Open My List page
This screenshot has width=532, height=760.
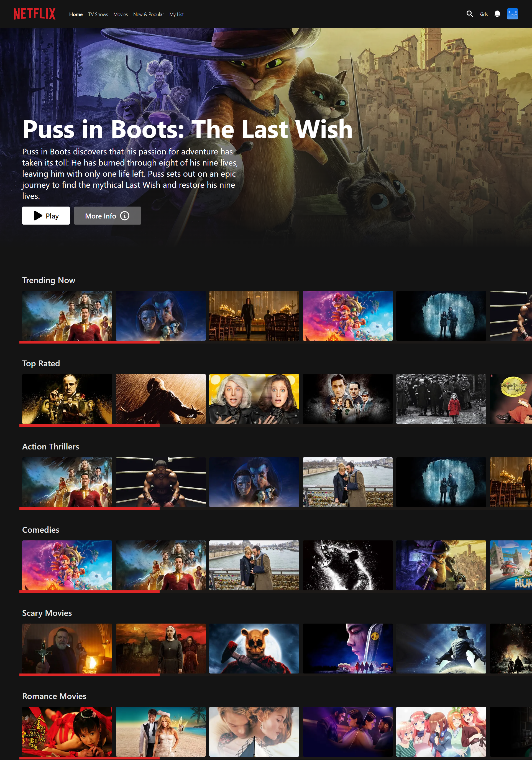(176, 14)
